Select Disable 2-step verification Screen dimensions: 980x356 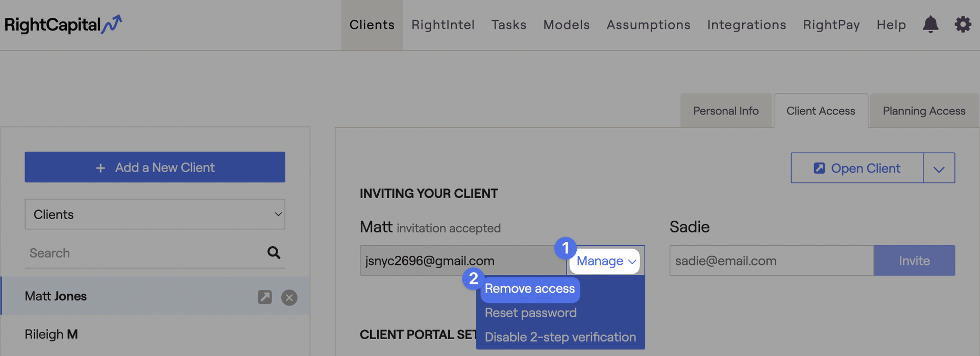pyautogui.click(x=560, y=337)
